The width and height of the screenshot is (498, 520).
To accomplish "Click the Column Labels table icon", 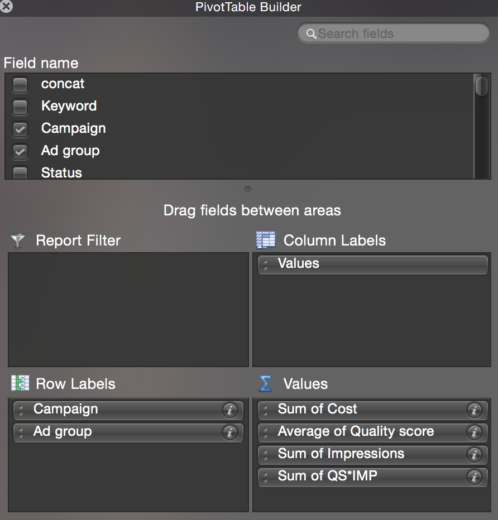I will coord(266,240).
